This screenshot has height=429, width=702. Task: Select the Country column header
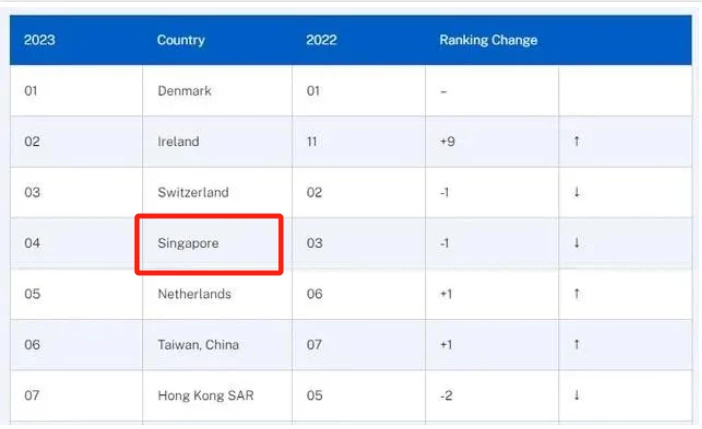(x=181, y=40)
